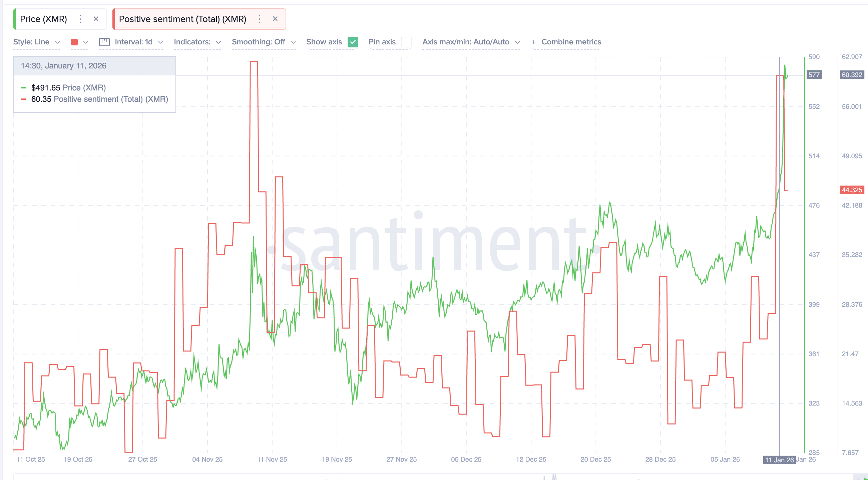Screen dimensions: 868x480
Task: Open the Price (XMR) three-dot options menu
Action: (80, 19)
